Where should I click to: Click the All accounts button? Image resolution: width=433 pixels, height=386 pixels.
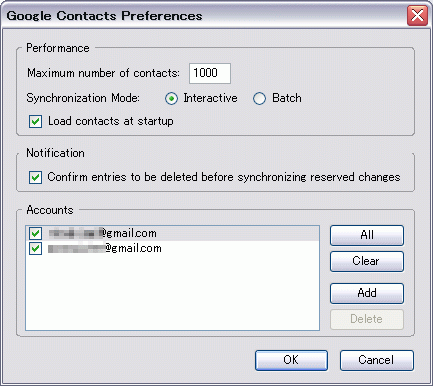[x=367, y=235]
